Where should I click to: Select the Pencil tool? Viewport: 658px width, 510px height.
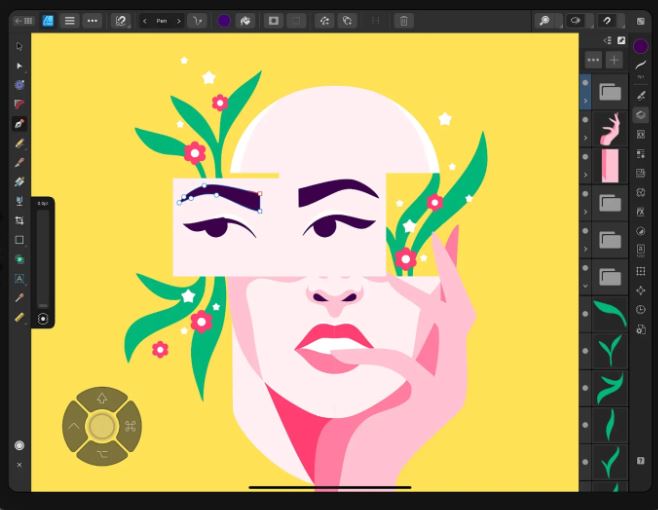19,143
